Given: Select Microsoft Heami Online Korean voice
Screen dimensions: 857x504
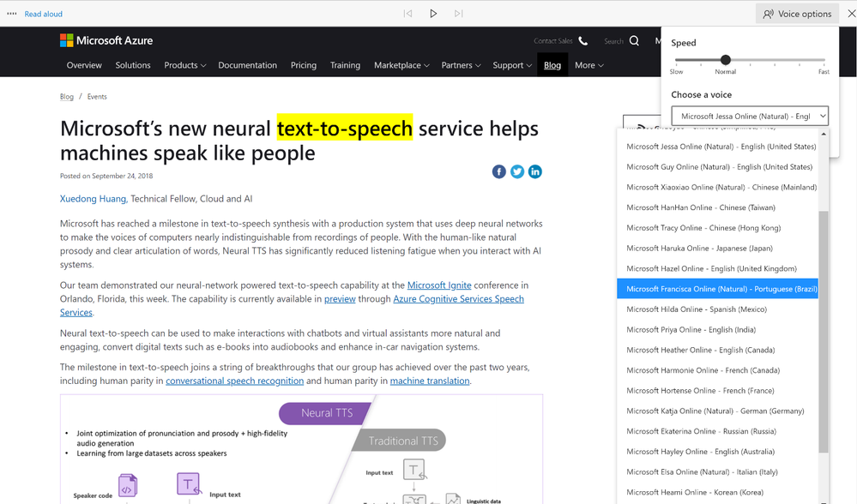Looking at the screenshot, I should (x=718, y=492).
